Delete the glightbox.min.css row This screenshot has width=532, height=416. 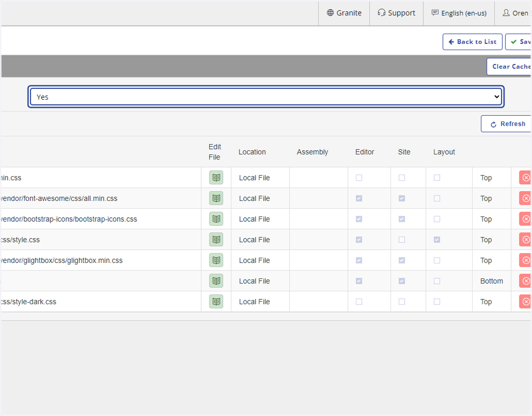[525, 260]
